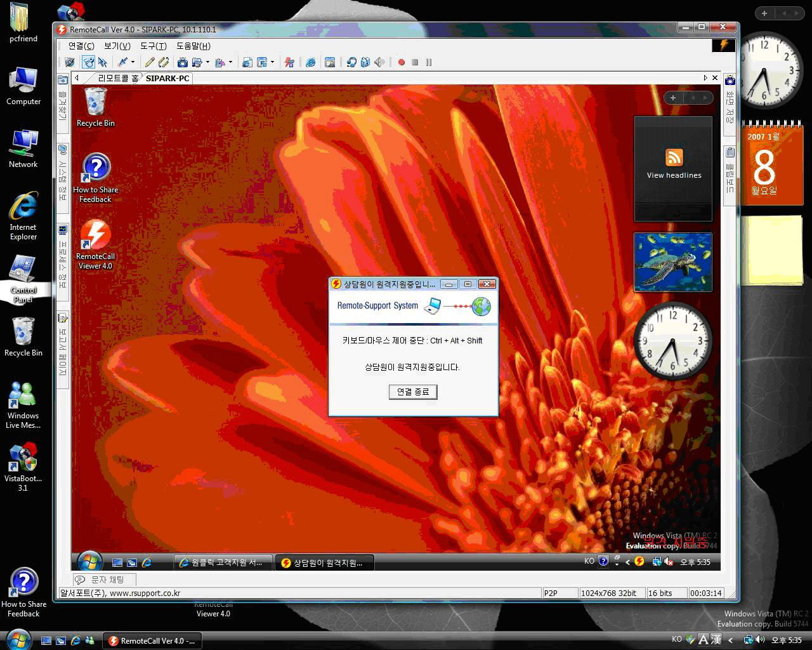Open the laser pointer dropdown arrow

[133, 62]
